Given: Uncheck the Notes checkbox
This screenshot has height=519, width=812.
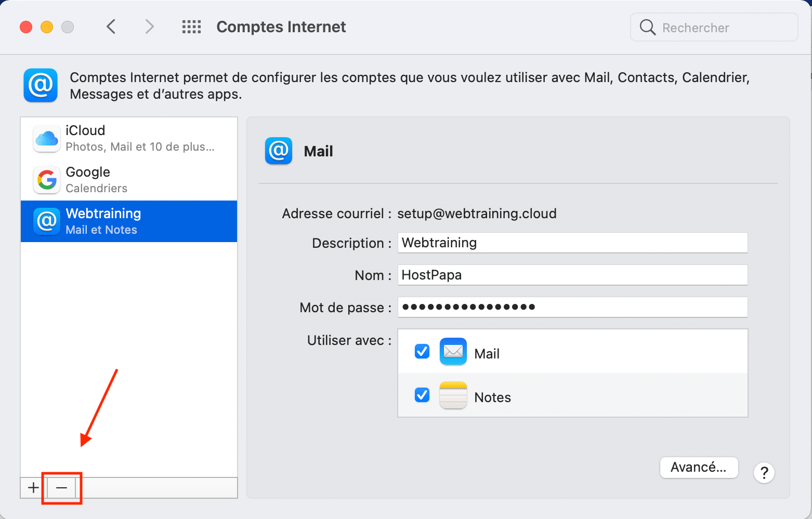Looking at the screenshot, I should [x=422, y=395].
